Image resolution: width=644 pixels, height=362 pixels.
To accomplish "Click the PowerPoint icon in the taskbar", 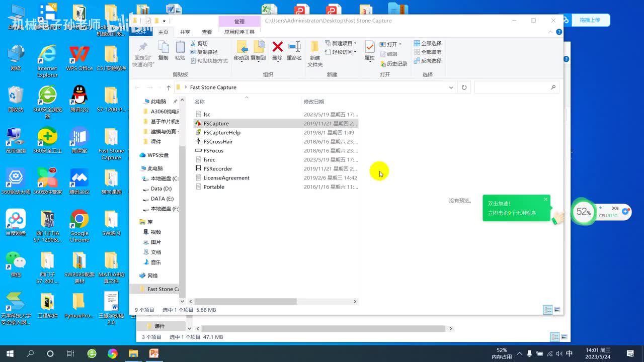I will coord(154,353).
